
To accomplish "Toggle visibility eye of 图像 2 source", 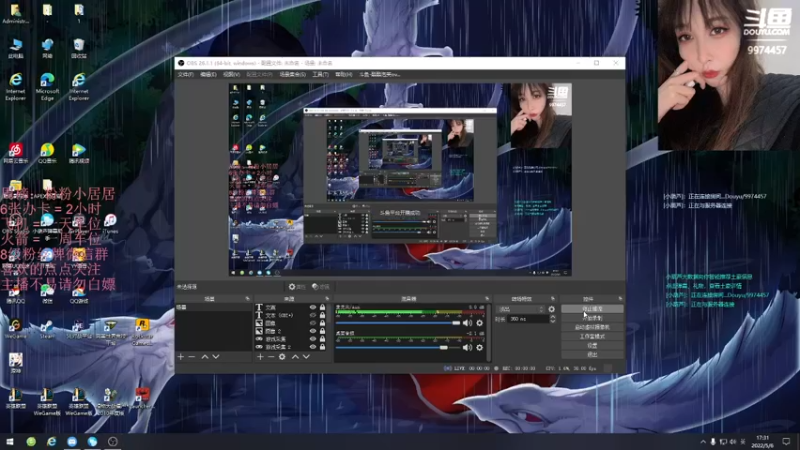I will coord(313,331).
